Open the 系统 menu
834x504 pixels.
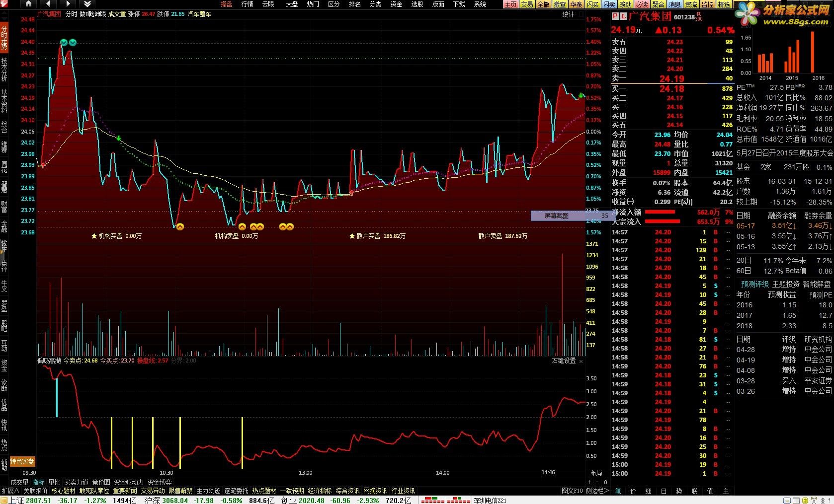(480, 4)
